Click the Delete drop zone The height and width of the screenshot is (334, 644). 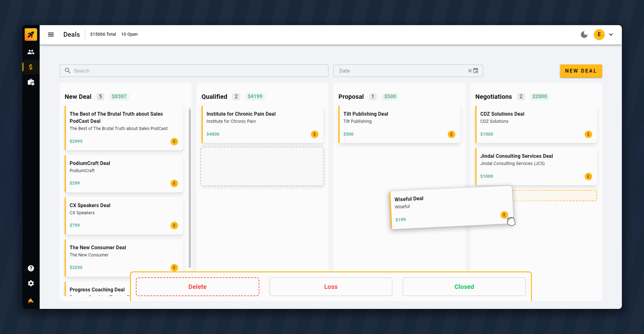[197, 287]
